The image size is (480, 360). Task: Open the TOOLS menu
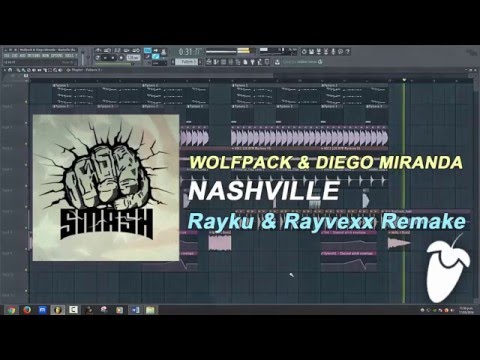tap(69, 55)
